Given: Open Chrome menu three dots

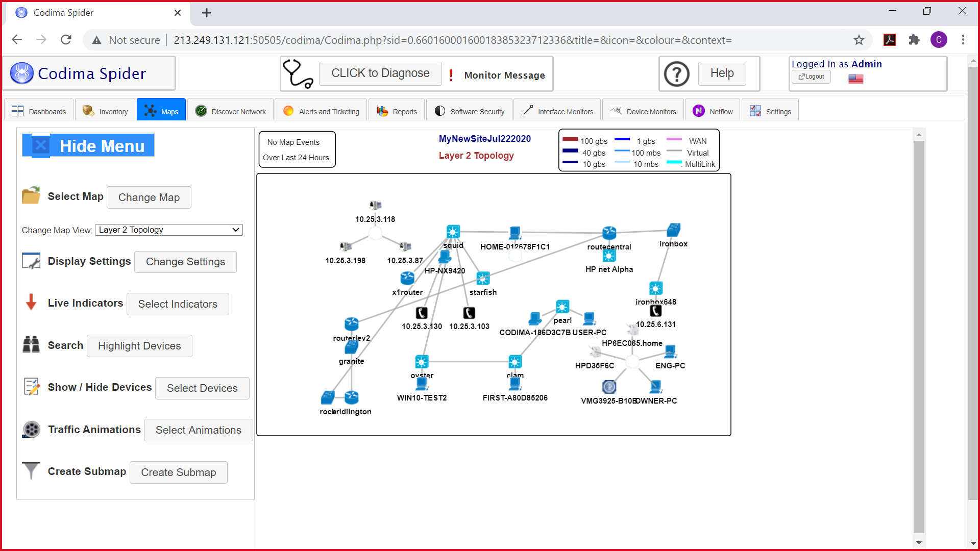Looking at the screenshot, I should (x=963, y=40).
